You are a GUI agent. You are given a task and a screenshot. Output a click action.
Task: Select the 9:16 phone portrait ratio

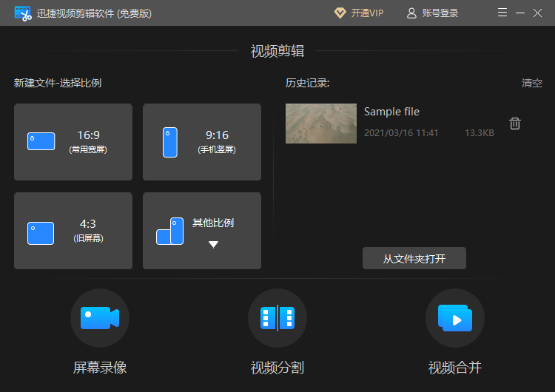coord(202,142)
